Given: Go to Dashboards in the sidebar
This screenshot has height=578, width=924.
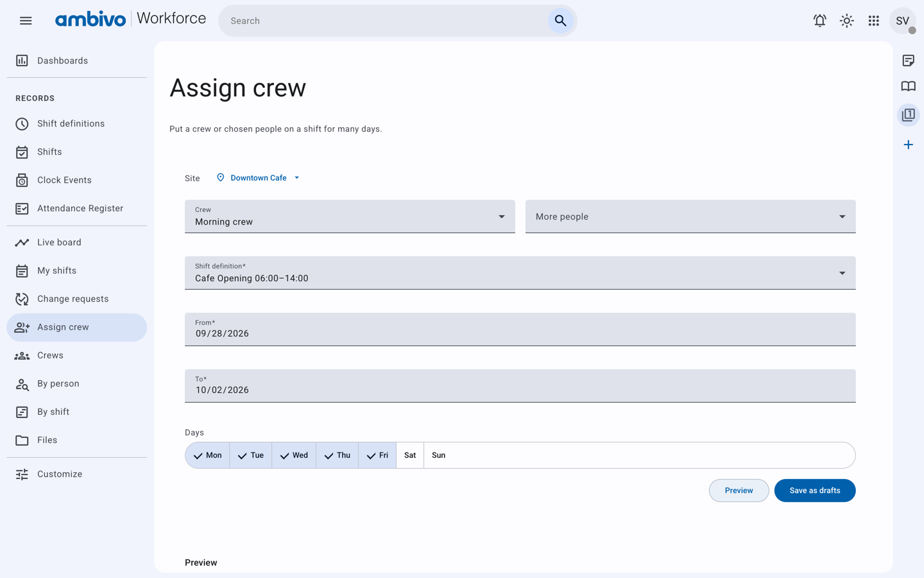Looking at the screenshot, I should (x=76, y=60).
